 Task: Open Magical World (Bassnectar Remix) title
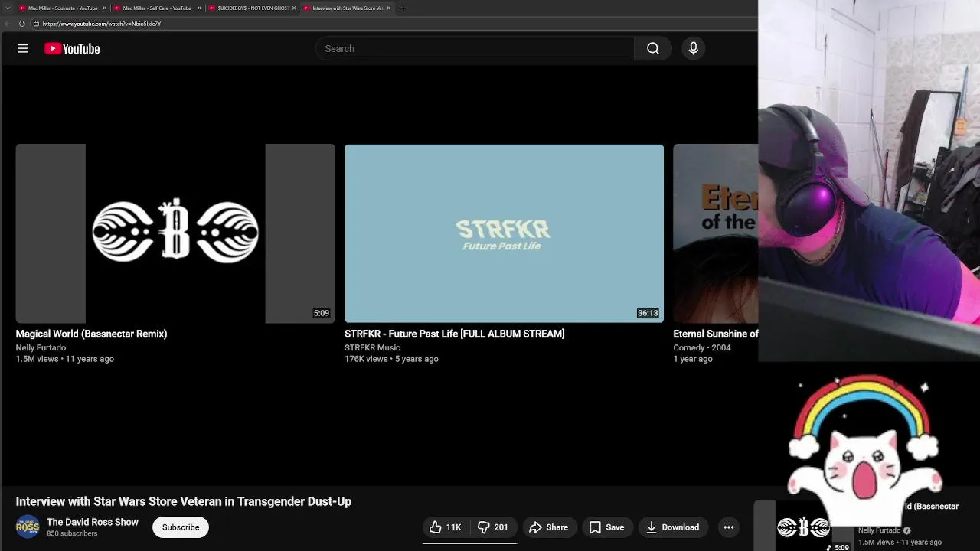(x=91, y=334)
